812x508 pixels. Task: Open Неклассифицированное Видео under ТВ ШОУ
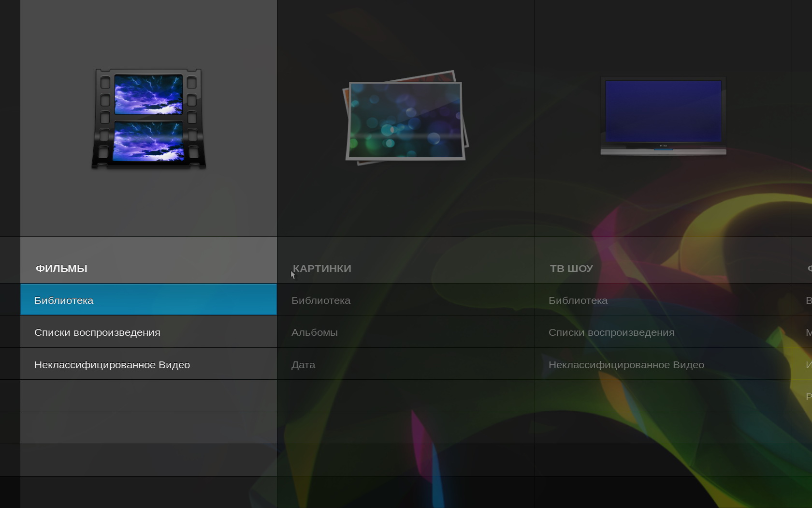click(663, 364)
